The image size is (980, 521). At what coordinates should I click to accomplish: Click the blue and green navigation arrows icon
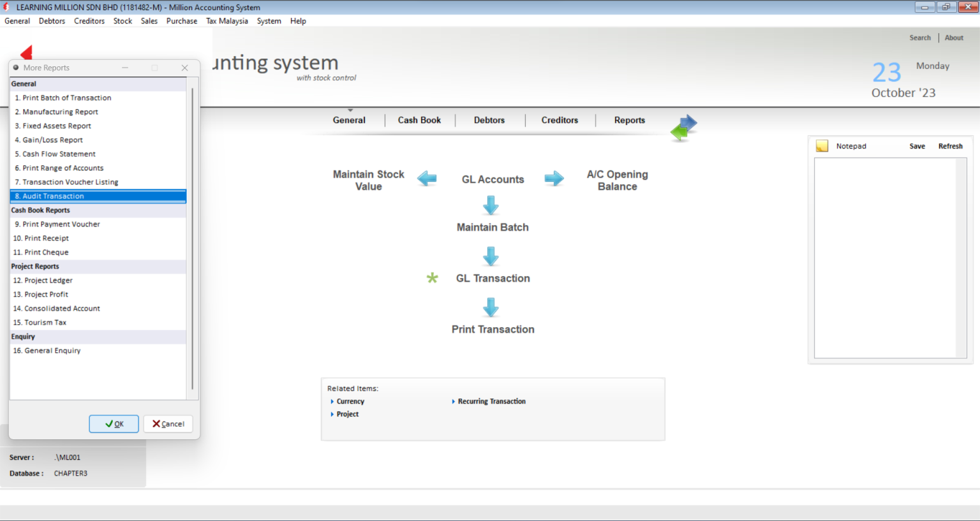684,127
